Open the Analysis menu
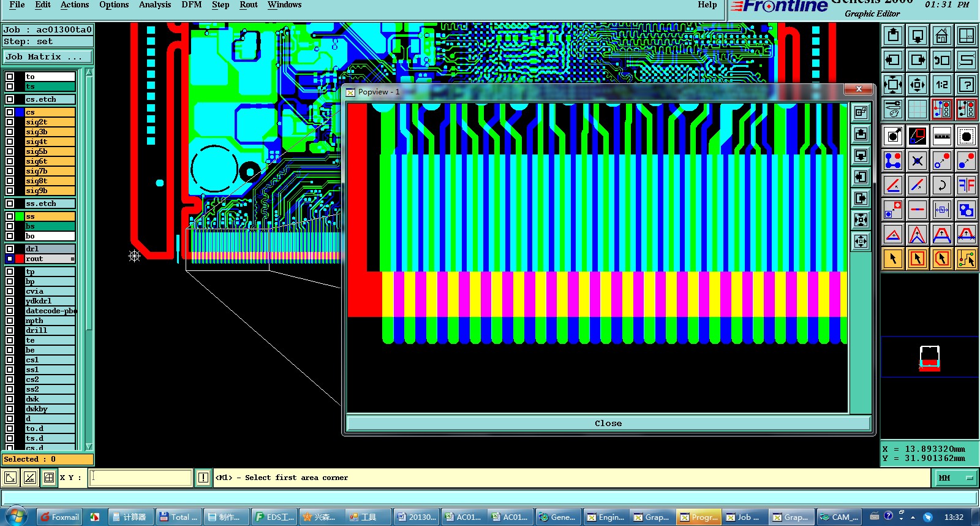980x526 pixels. pos(155,5)
